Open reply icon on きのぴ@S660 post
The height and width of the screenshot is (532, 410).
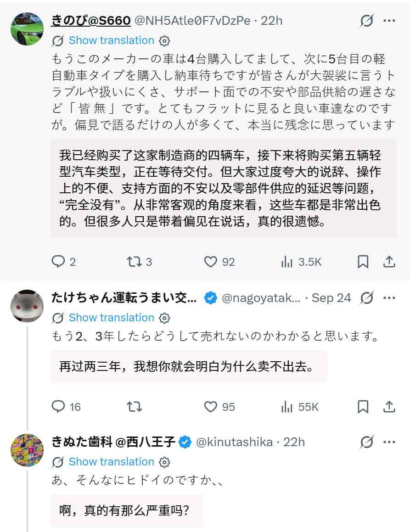58,262
